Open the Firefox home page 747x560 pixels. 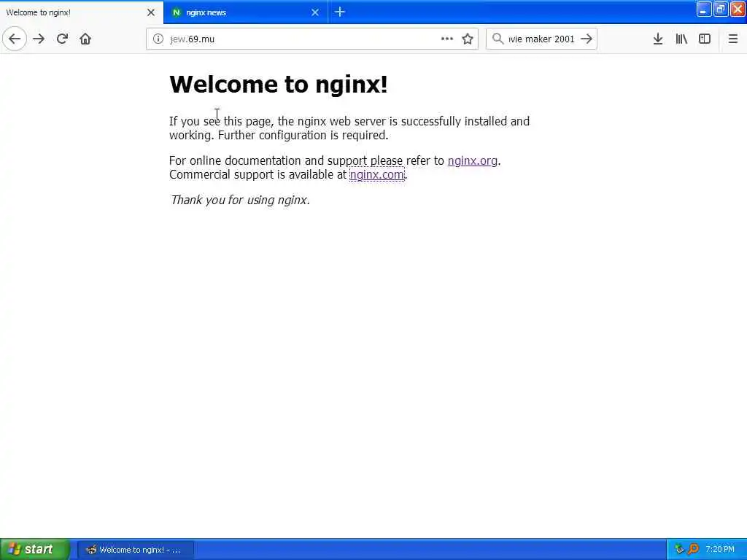coord(85,39)
